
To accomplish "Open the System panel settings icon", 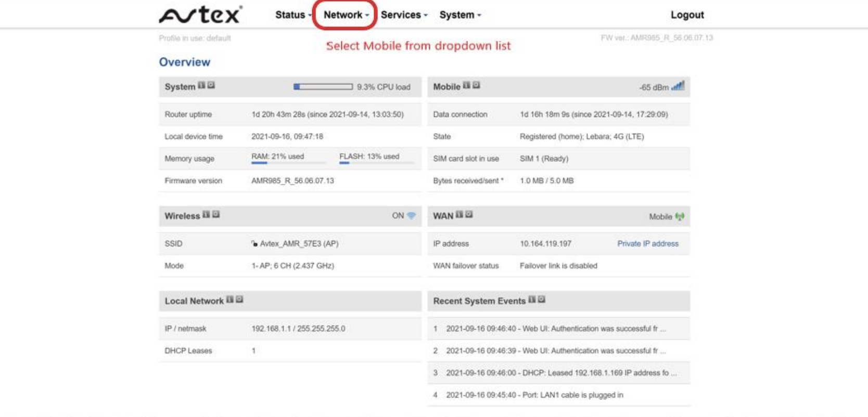I will coord(211,85).
